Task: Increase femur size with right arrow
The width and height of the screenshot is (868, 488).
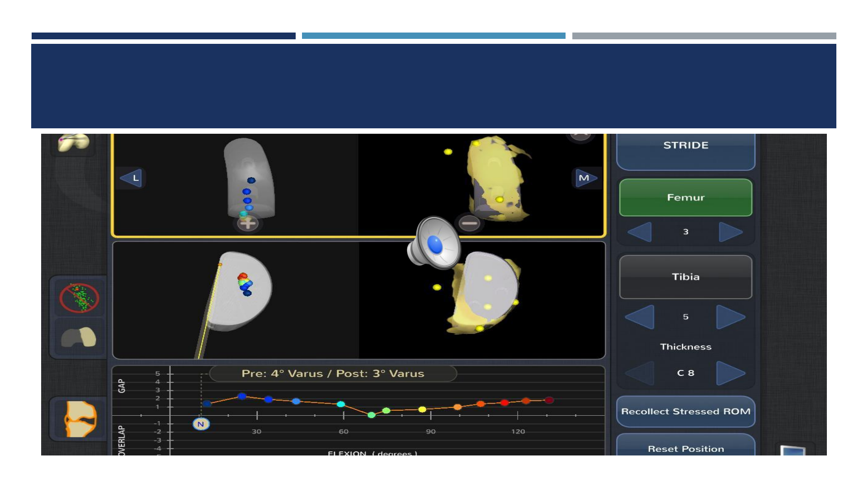Action: (x=731, y=232)
